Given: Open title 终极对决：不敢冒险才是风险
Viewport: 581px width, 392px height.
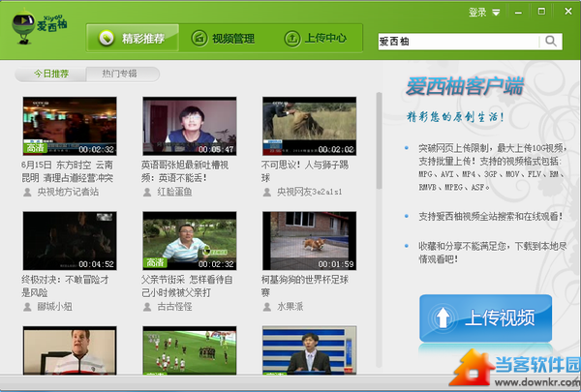Looking at the screenshot, I should 65,286.
